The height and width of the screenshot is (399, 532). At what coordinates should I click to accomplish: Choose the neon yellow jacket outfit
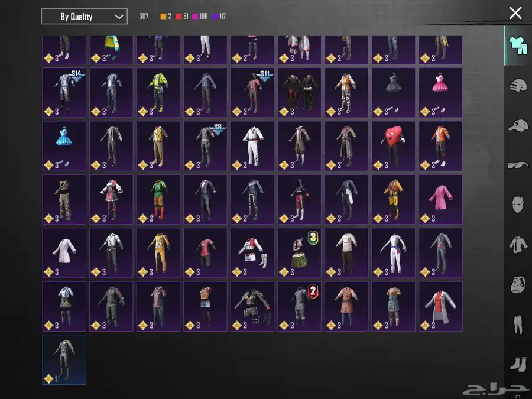pyautogui.click(x=158, y=93)
